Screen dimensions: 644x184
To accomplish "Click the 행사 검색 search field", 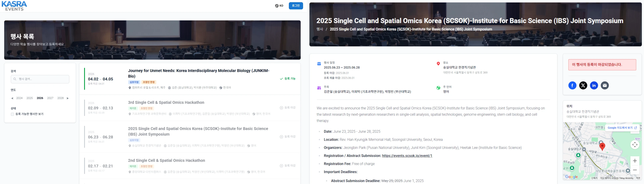I will (x=40, y=79).
